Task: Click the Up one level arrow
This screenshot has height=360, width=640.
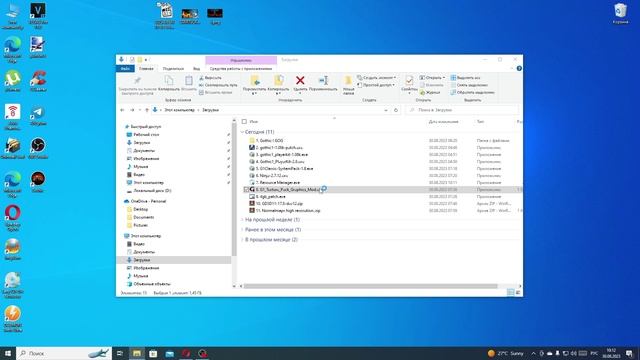Action: [147, 110]
